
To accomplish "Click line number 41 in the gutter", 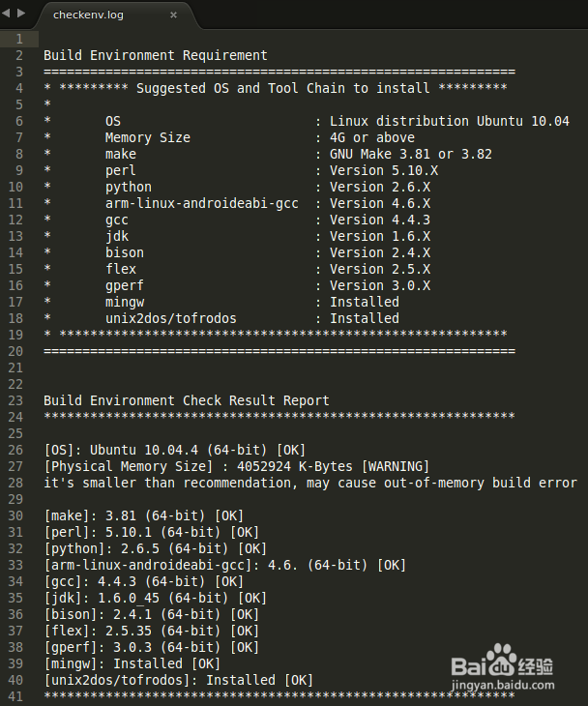I will [x=16, y=696].
